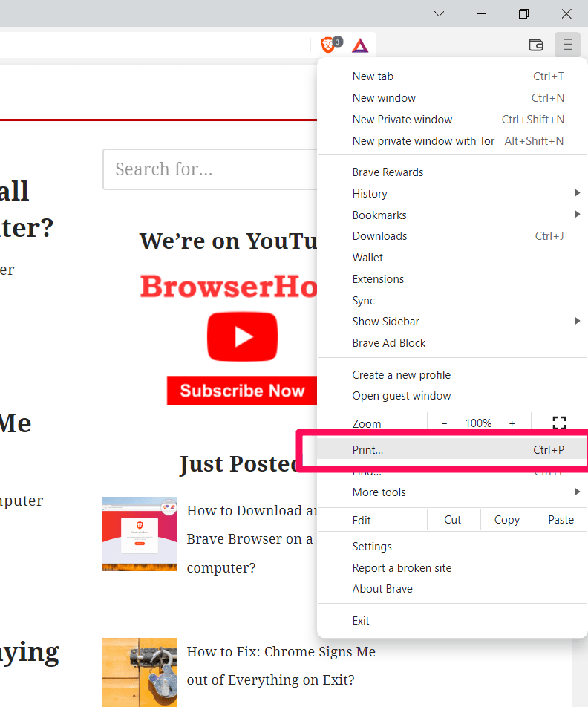
Task: Open Brave Rewards from the menu
Action: tap(452, 172)
